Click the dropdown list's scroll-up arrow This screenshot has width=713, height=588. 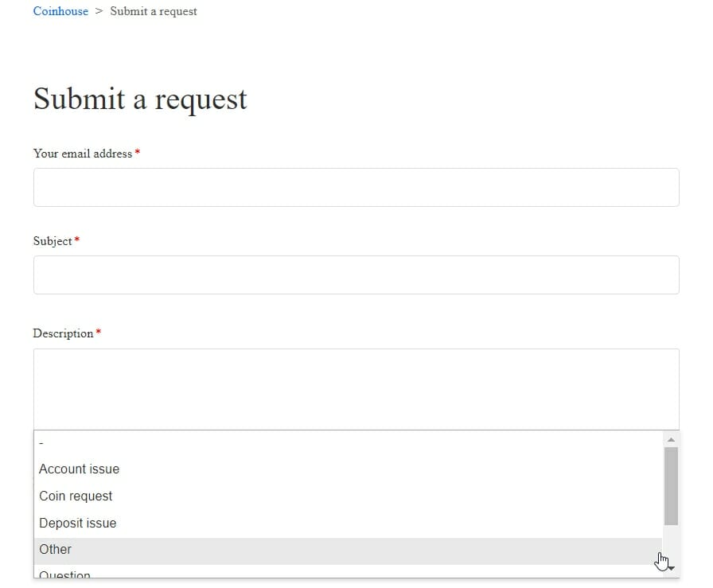click(671, 439)
